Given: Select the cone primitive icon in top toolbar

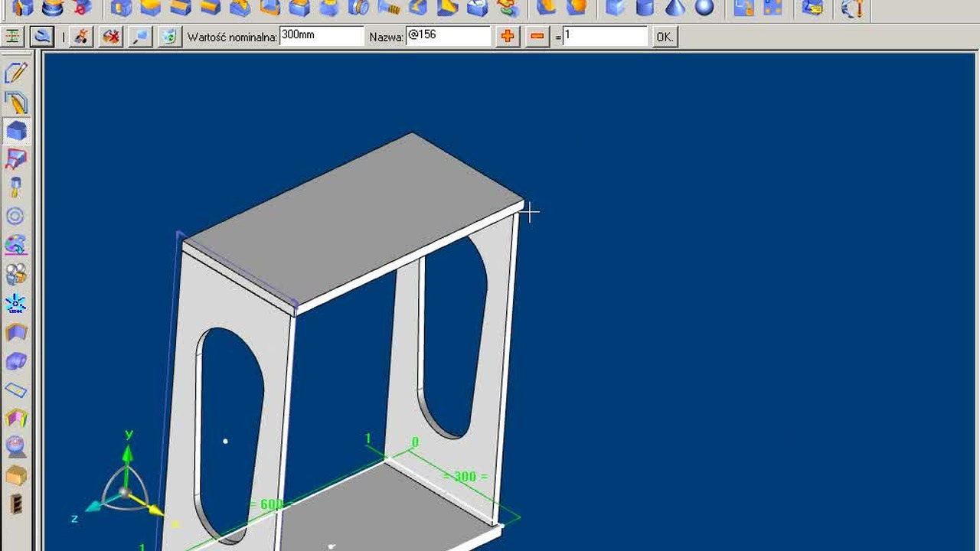Looking at the screenshot, I should [675, 8].
